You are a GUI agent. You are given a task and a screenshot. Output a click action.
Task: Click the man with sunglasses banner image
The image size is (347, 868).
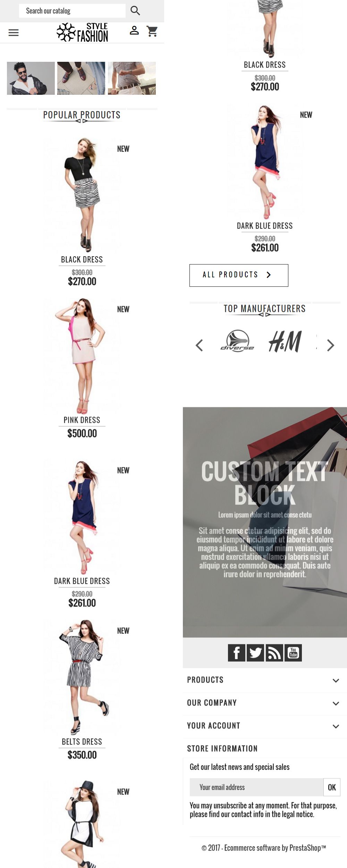pos(31,78)
